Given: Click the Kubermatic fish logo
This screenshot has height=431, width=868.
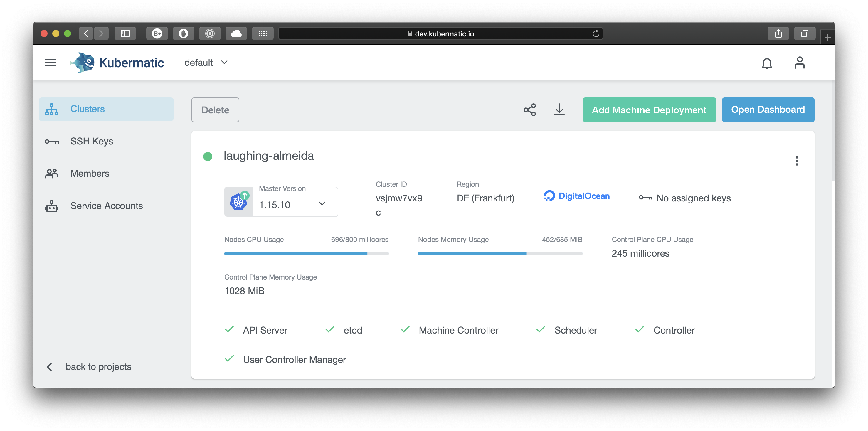Looking at the screenshot, I should 83,62.
